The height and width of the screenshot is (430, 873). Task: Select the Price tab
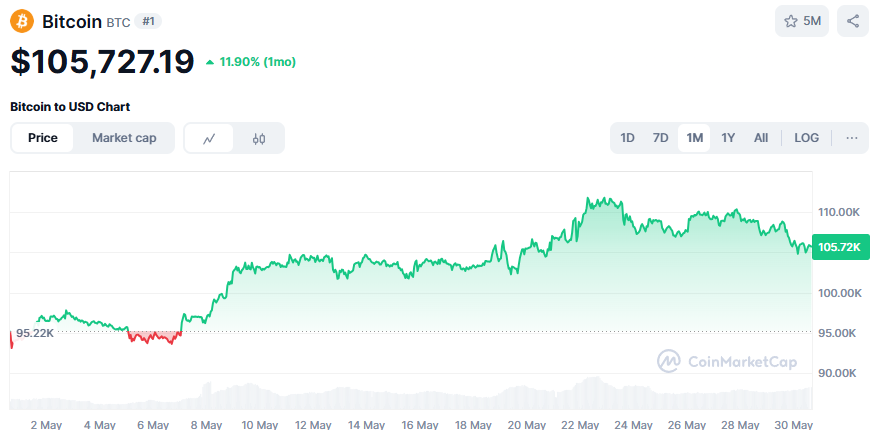tap(43, 138)
